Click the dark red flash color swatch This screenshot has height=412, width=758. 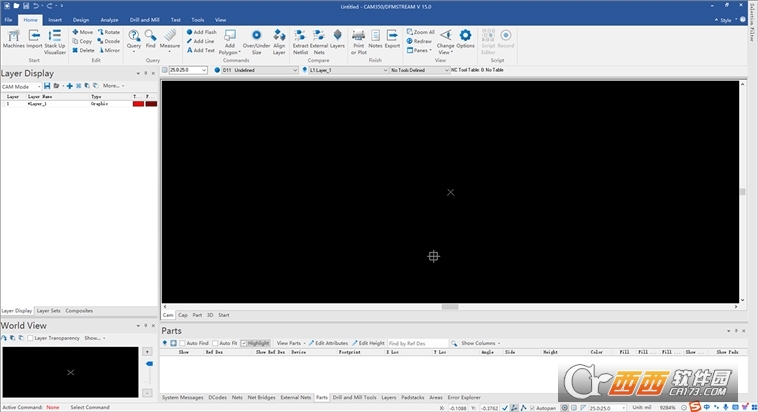[151, 104]
